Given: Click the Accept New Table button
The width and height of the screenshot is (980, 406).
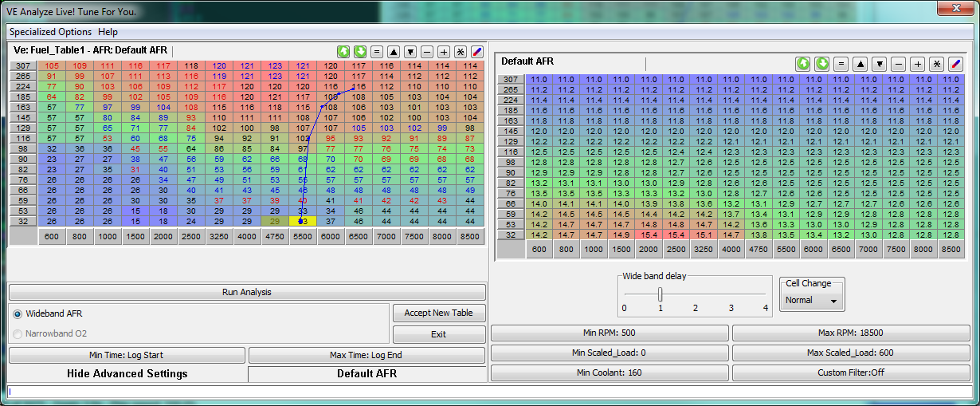Looking at the screenshot, I should [x=438, y=313].
